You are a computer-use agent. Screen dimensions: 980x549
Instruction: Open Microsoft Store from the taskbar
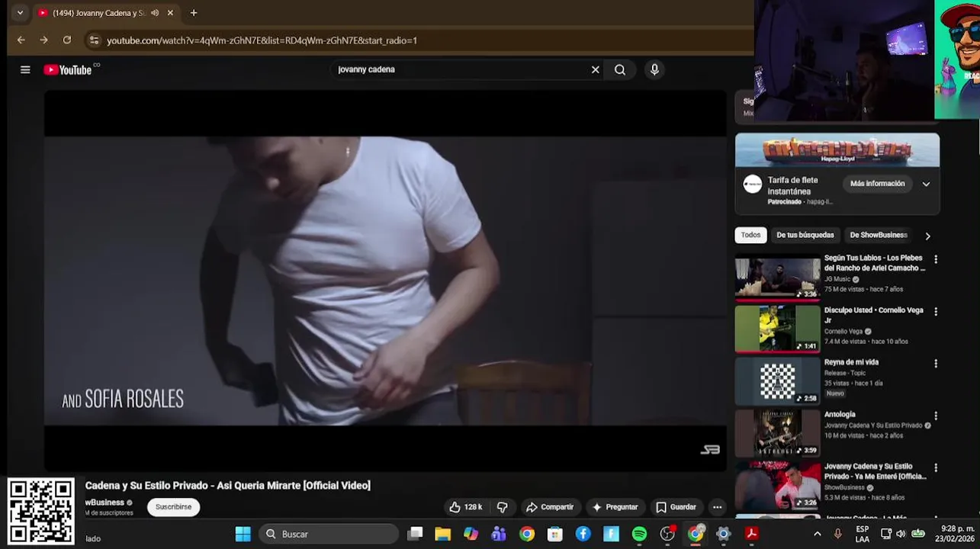tap(554, 534)
